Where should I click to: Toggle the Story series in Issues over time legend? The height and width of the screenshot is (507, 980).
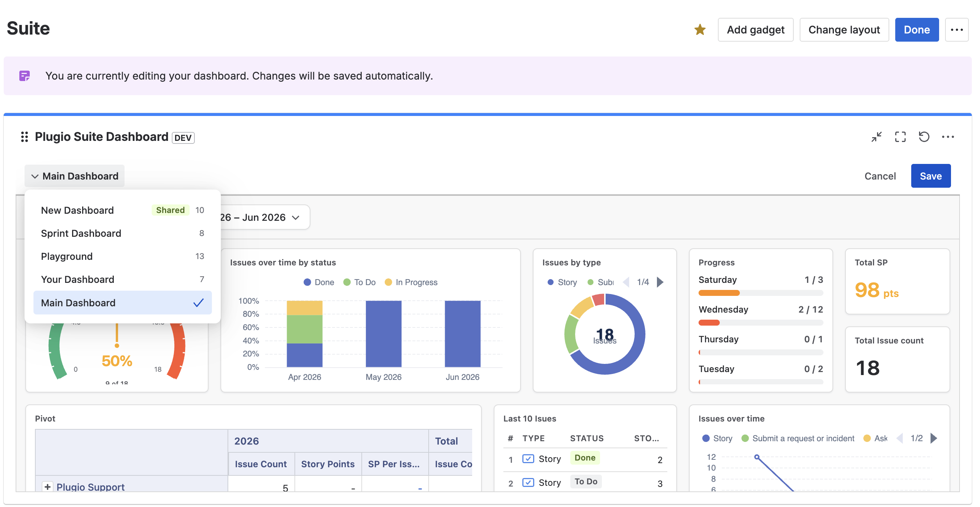pyautogui.click(x=717, y=438)
